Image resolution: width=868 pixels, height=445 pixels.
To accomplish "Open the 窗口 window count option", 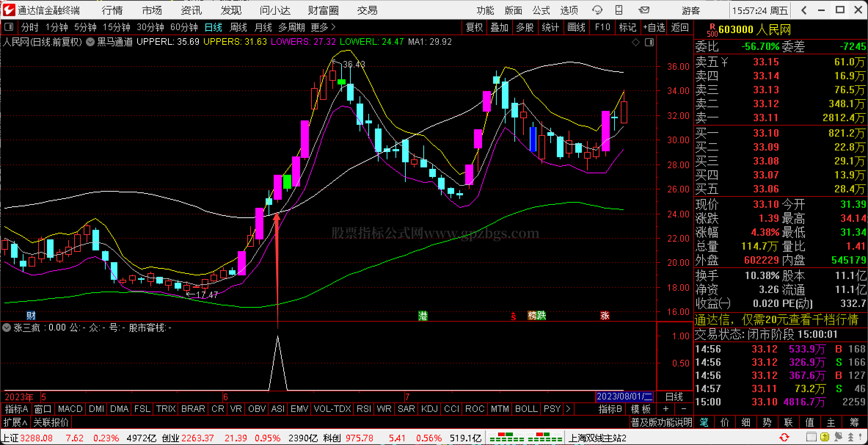I will click(43, 409).
